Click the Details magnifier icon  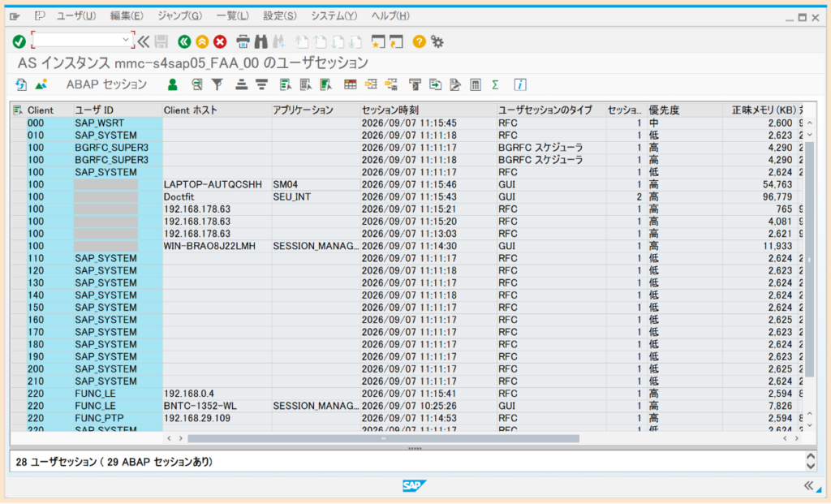coord(197,84)
